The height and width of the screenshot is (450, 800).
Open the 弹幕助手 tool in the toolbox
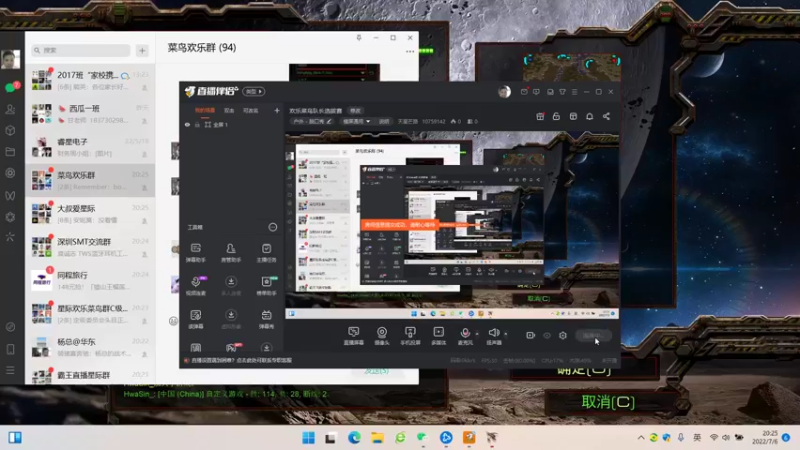click(x=195, y=253)
